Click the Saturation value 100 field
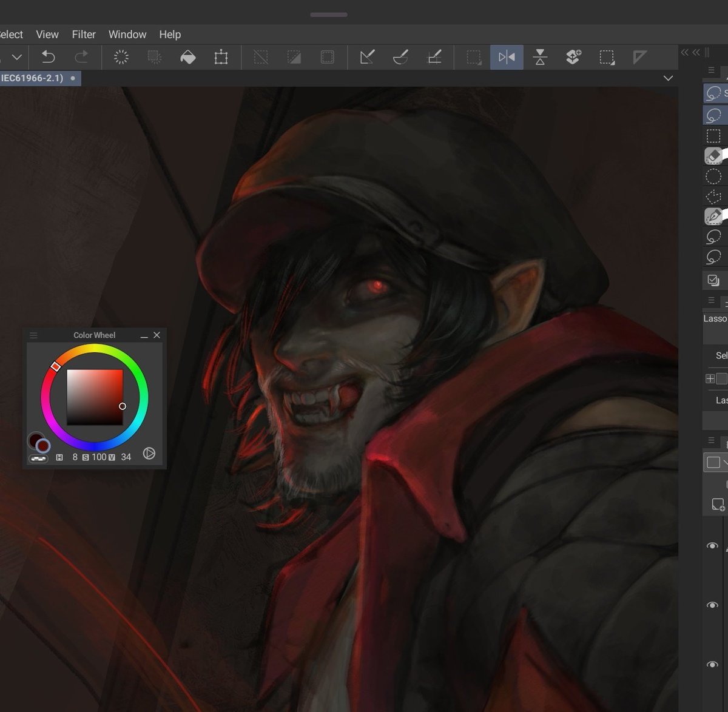 [x=99, y=457]
